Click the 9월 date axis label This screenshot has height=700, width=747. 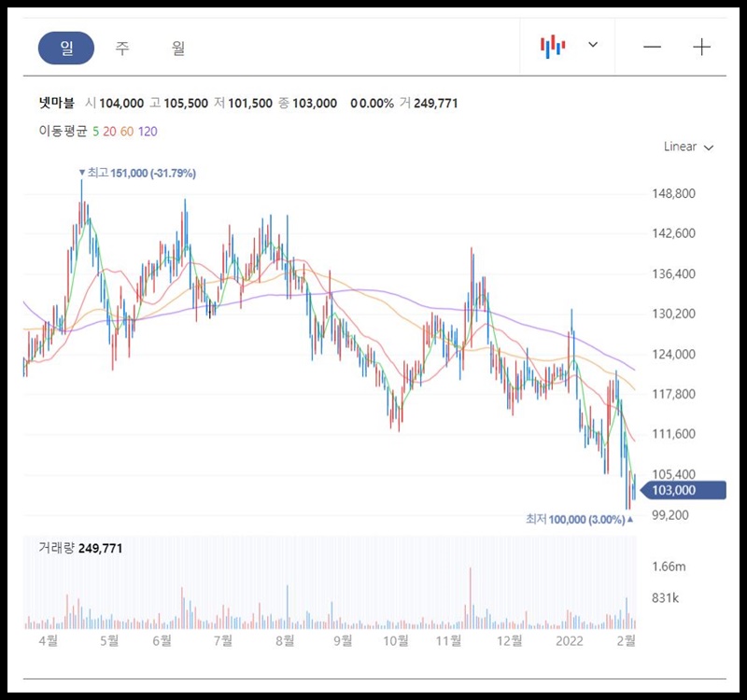(x=342, y=640)
